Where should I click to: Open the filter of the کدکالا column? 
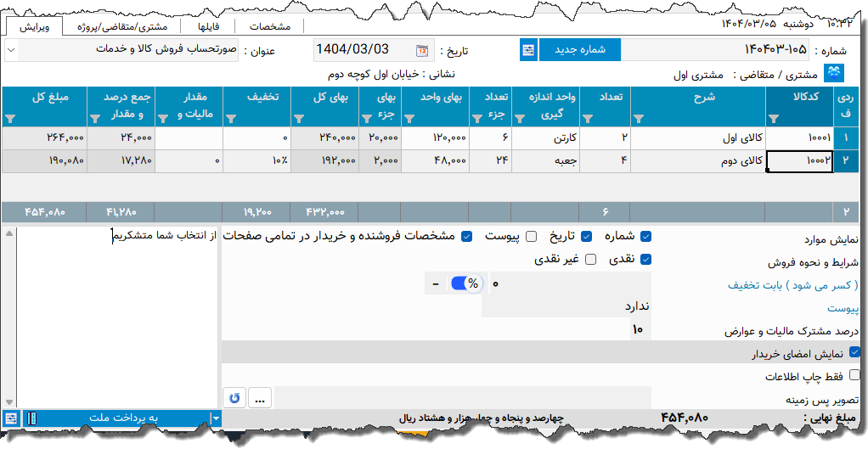(x=774, y=118)
